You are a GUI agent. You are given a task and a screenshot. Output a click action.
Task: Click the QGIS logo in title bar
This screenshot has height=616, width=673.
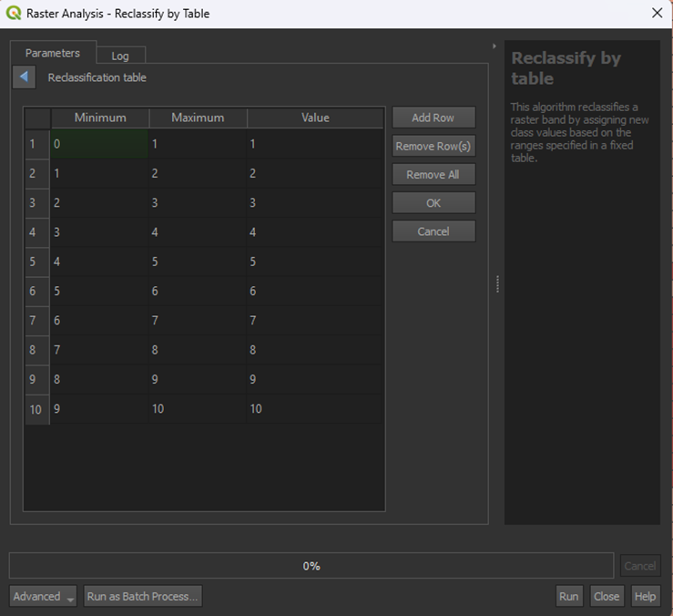(14, 14)
